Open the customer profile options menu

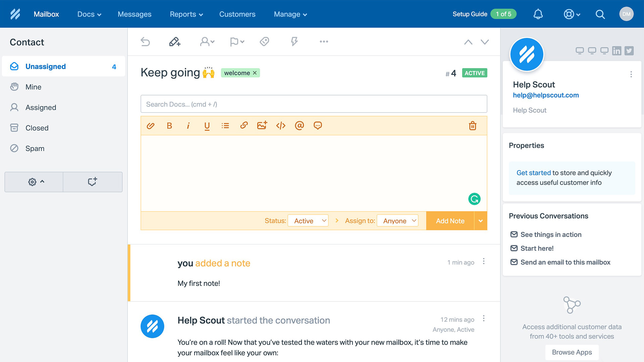point(631,74)
